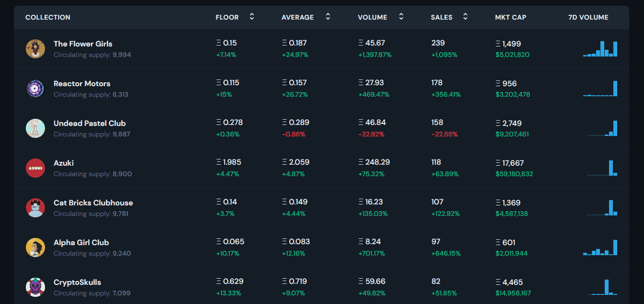Select The Flower Girls volume change +1,397.87%
Viewport: 644px width, 304px height.
click(x=375, y=55)
